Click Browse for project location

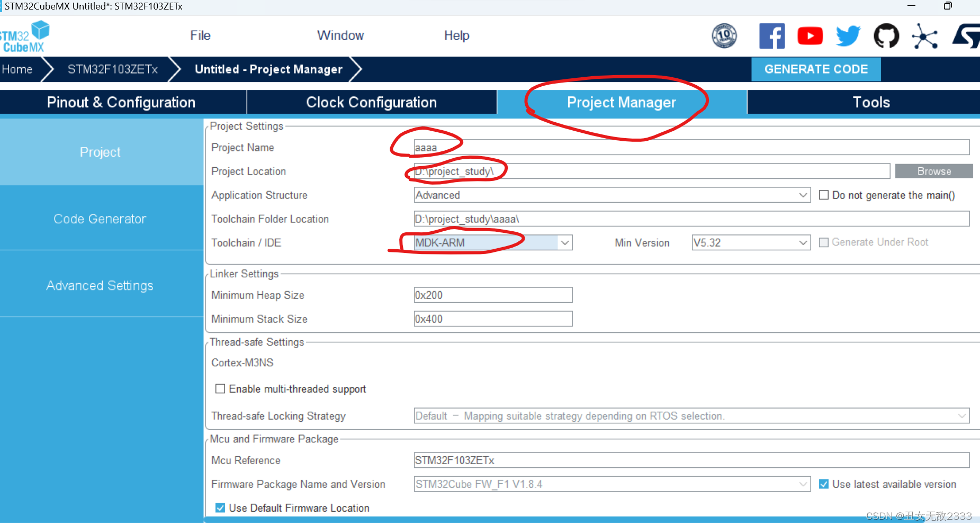934,171
